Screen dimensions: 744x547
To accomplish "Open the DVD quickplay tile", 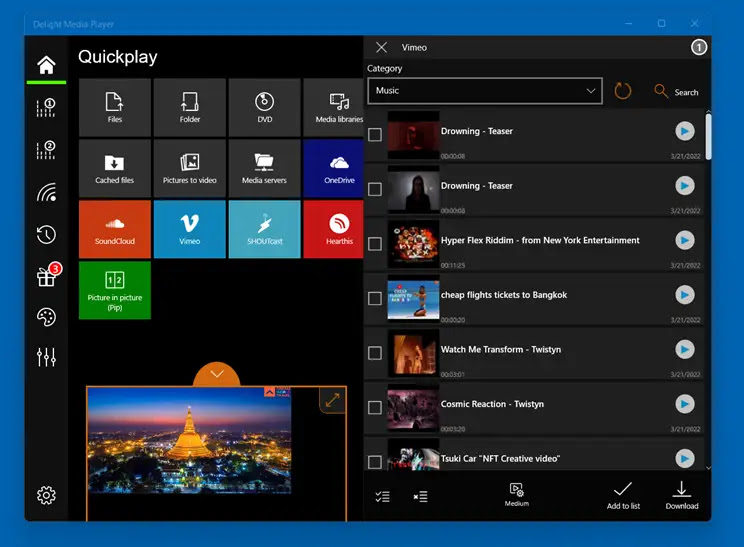I will point(265,108).
